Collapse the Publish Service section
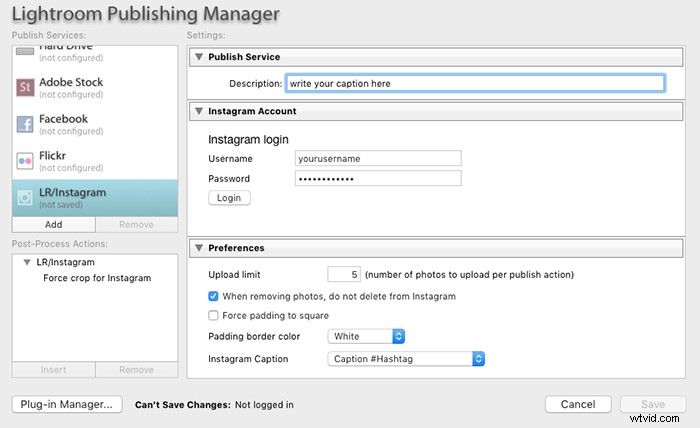This screenshot has height=428, width=700. coord(199,57)
